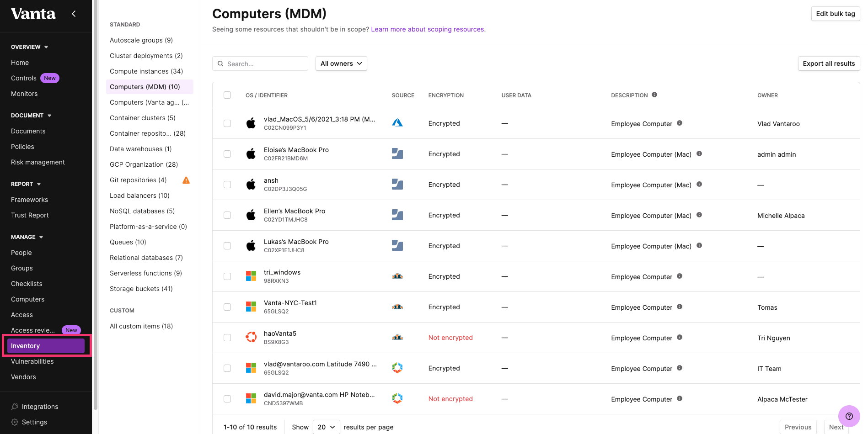Select the ansh row checkbox
868x434 pixels.
click(227, 185)
